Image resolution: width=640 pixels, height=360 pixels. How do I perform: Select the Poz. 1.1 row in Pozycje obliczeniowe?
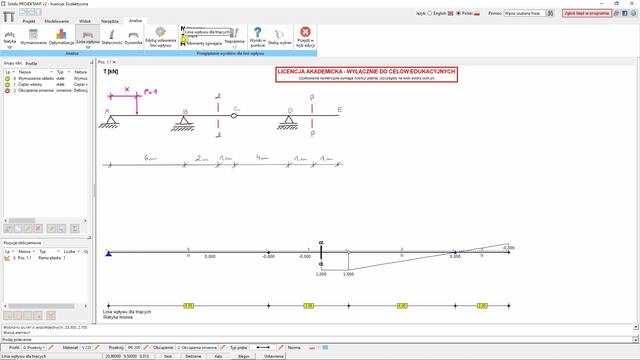[x=45, y=258]
